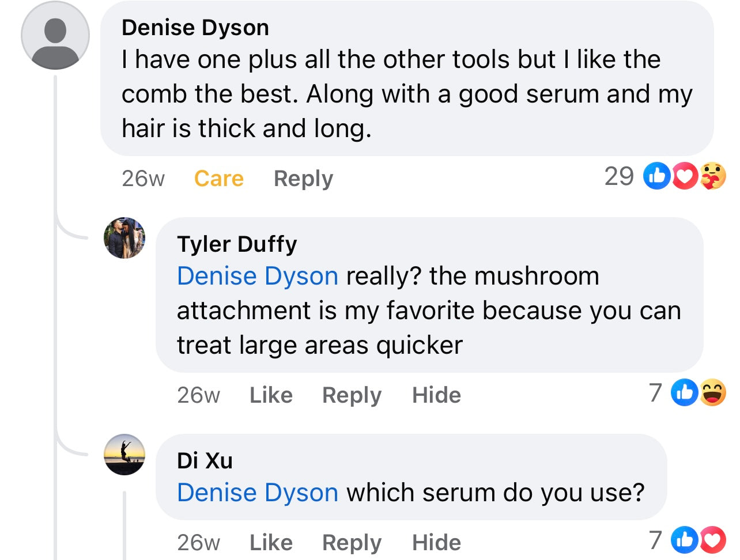Click like reaction icon on Di Xu's reply

click(x=685, y=540)
